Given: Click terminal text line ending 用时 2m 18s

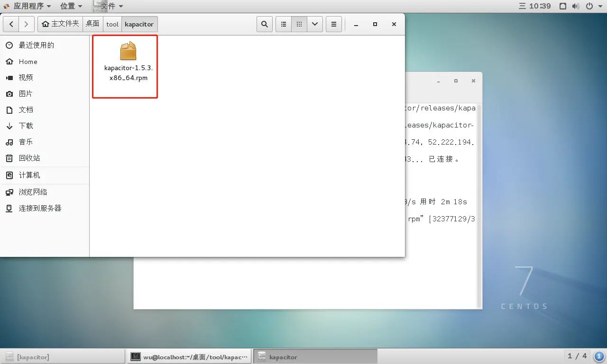Looking at the screenshot, I should [x=436, y=202].
